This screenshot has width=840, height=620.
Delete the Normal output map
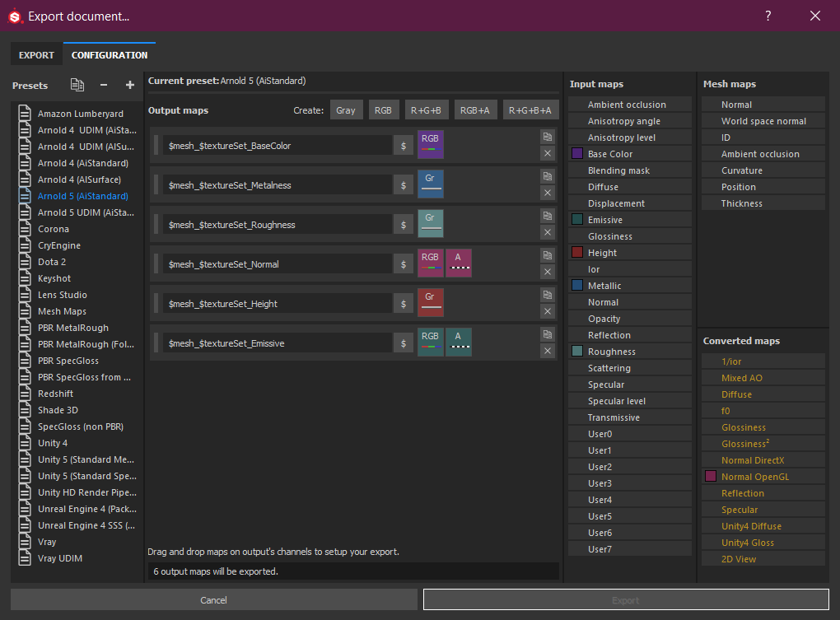[x=548, y=272]
